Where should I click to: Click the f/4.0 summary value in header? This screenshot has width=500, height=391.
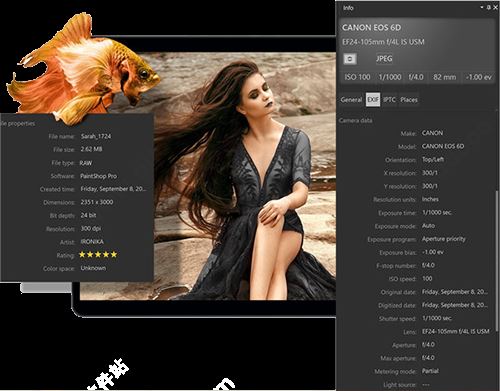tap(416, 77)
